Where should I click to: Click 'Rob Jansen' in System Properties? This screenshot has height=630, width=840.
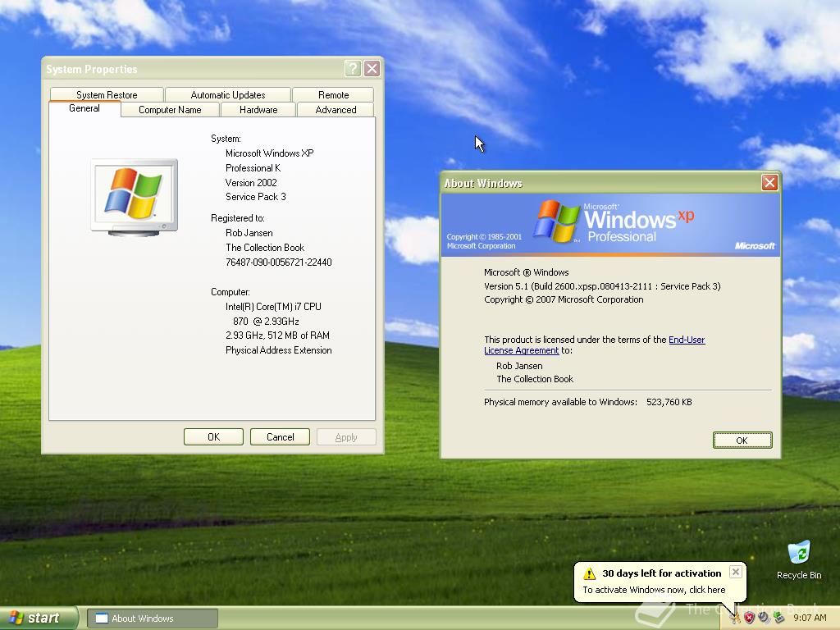click(x=249, y=233)
